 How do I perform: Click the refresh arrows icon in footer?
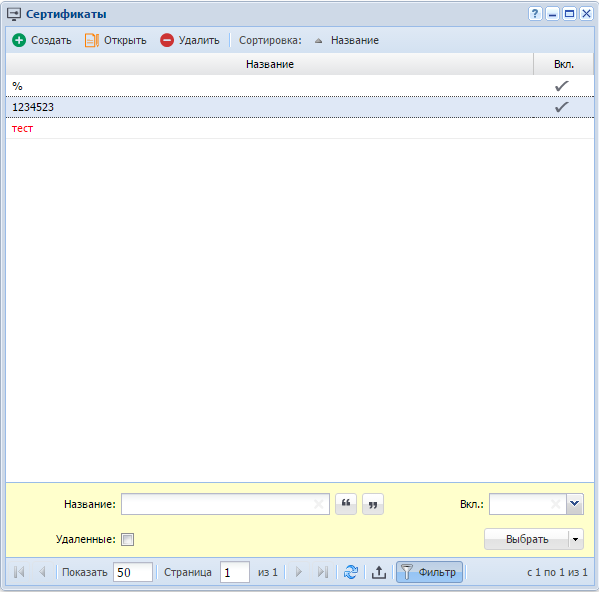(x=351, y=572)
